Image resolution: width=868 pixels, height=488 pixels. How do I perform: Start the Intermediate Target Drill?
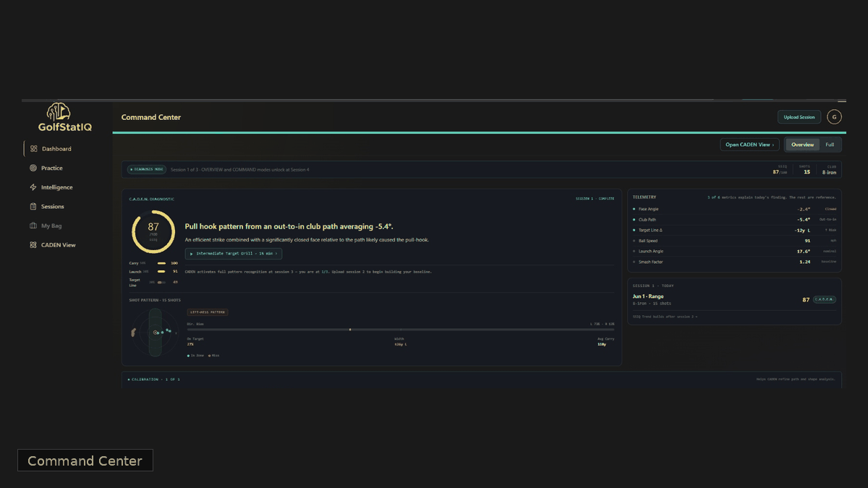tap(234, 254)
